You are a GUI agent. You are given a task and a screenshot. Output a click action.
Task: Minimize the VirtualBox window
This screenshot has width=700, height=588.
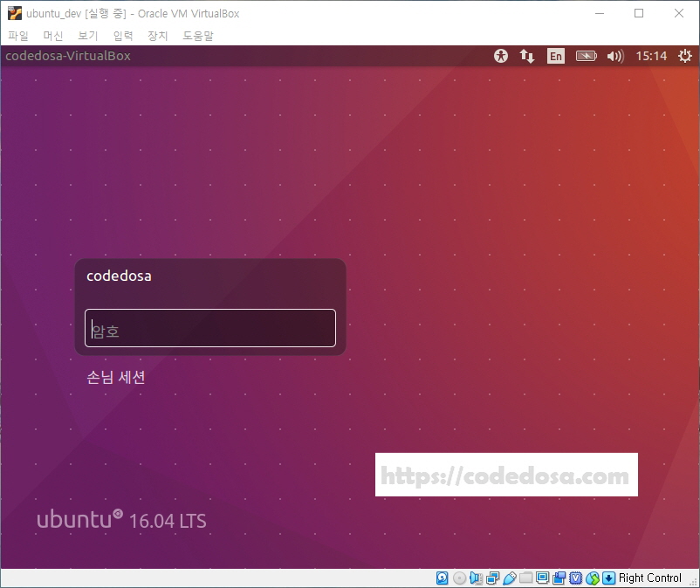click(x=600, y=13)
